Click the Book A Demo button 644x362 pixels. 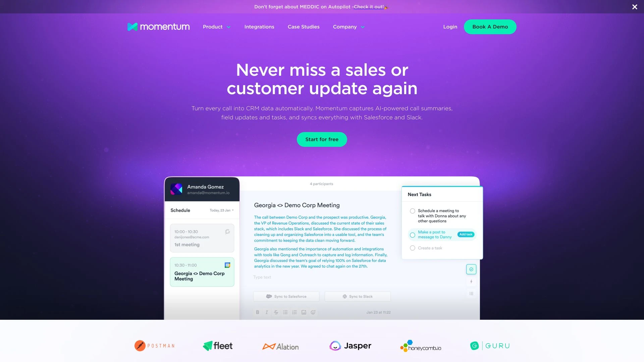pos(490,26)
